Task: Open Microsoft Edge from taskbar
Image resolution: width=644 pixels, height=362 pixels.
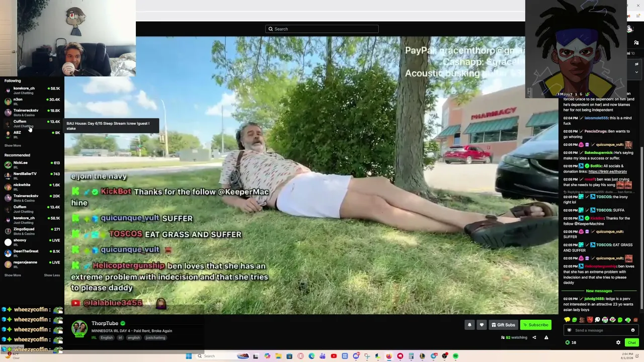Action: click(x=311, y=356)
